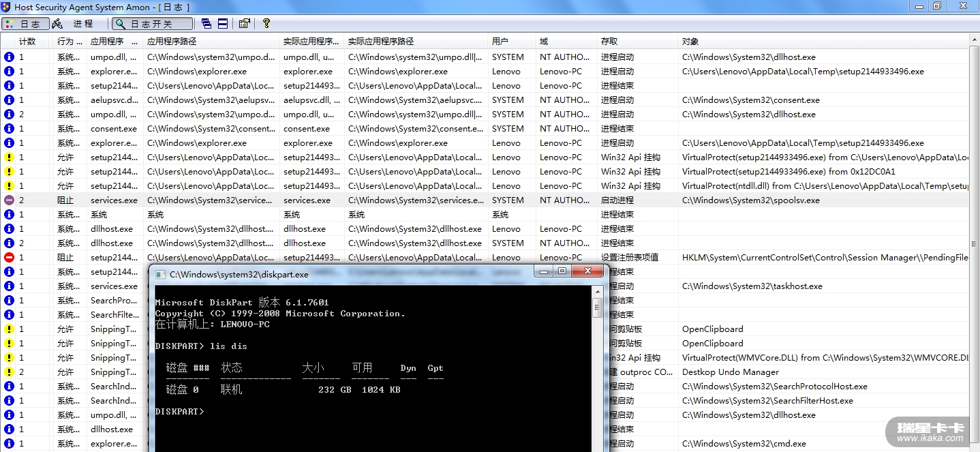Select 设置注册表项值 access cell
The image size is (980, 452).
(x=629, y=258)
